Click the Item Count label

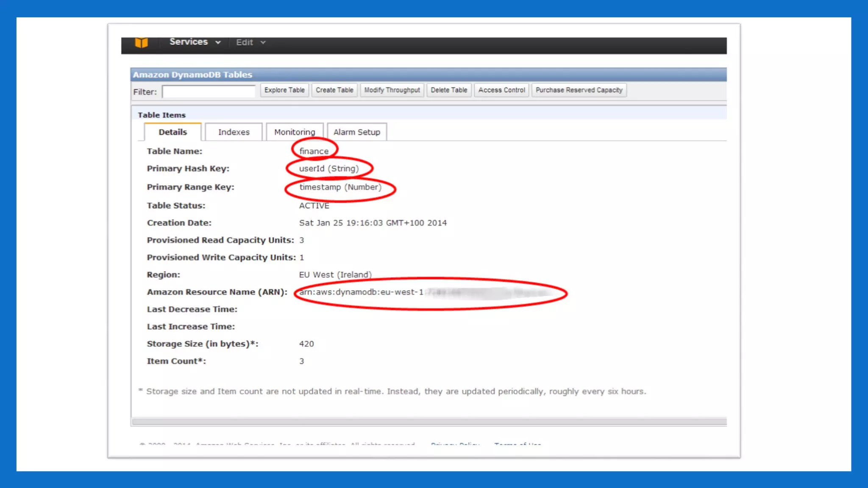pos(176,361)
